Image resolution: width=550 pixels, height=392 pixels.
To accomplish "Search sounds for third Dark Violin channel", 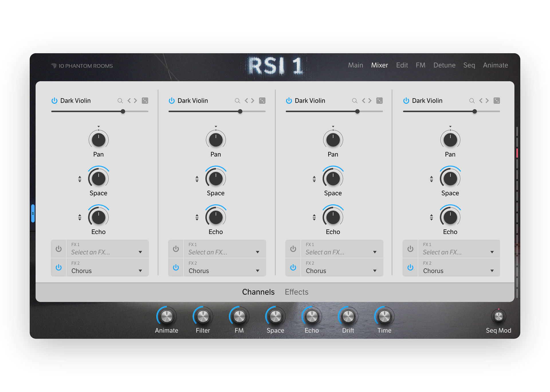I will coord(355,101).
